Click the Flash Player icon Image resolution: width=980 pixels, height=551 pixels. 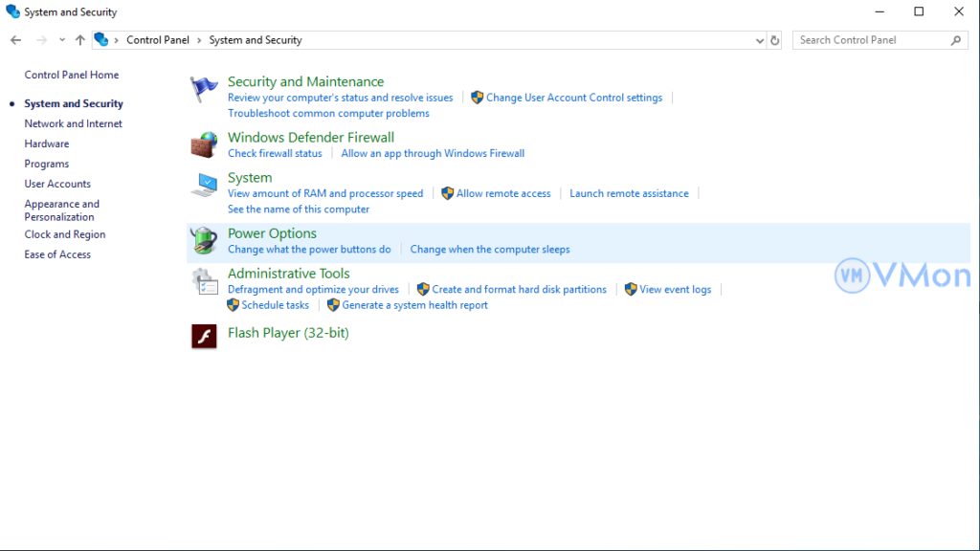pyautogui.click(x=204, y=336)
